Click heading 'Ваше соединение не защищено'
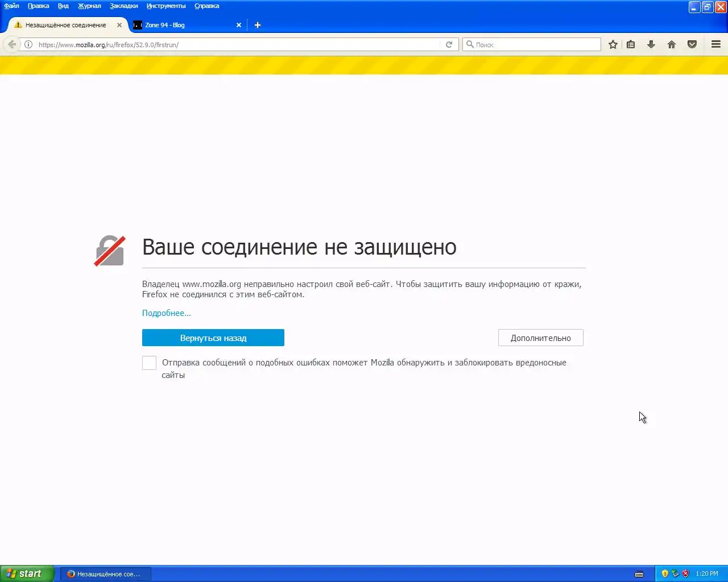 coord(299,247)
